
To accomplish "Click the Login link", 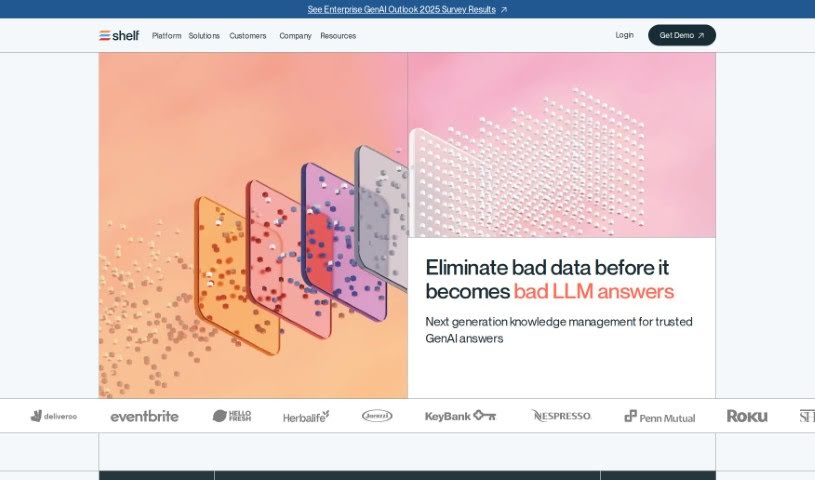I will [624, 35].
